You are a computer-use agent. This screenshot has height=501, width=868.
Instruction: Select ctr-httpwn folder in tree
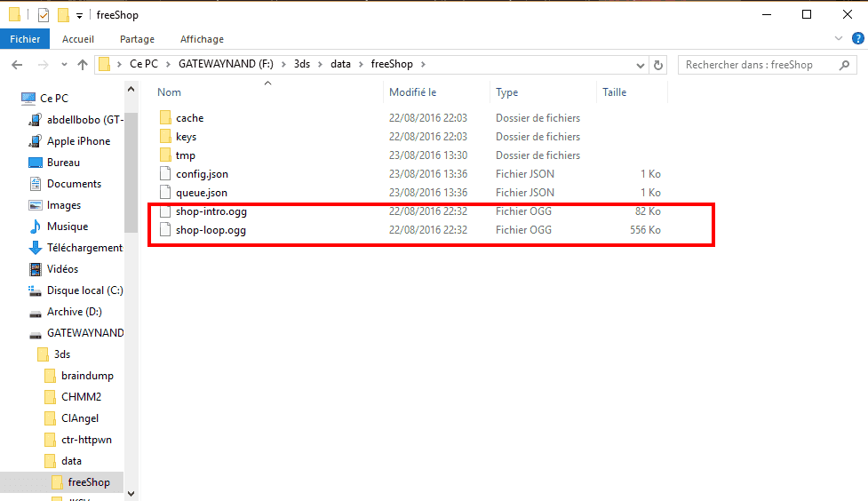tap(86, 440)
